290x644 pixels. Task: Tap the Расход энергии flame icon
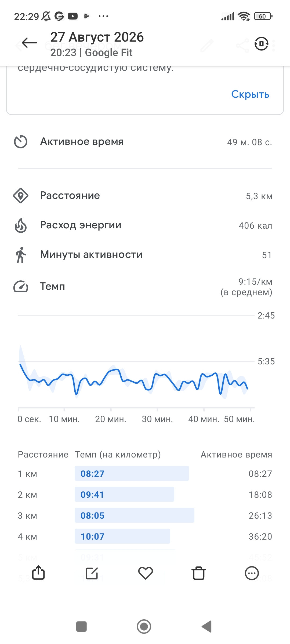click(21, 225)
